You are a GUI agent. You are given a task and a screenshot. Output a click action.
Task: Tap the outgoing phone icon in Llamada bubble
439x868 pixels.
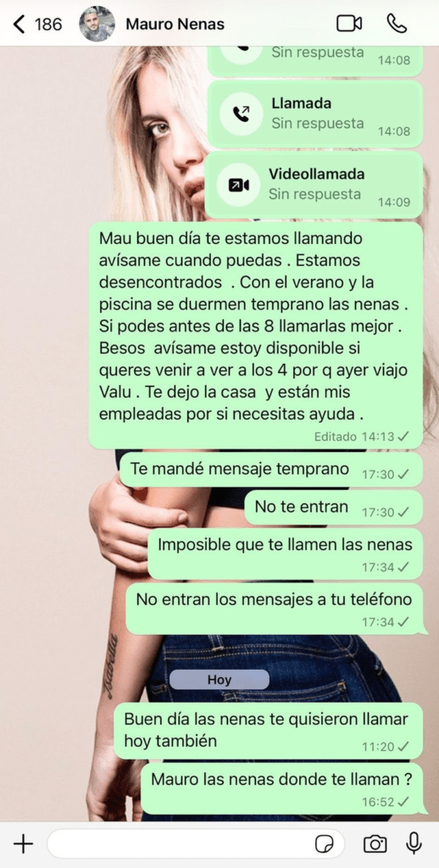pyautogui.click(x=240, y=114)
